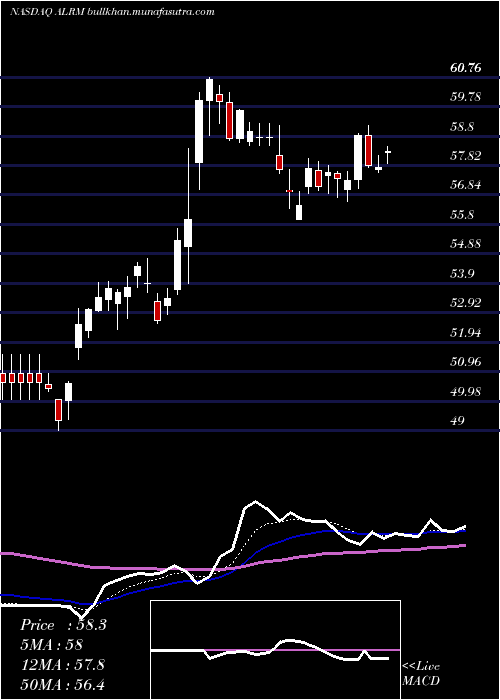
Task: Select the 55.8 price axis label
Action: [462, 215]
